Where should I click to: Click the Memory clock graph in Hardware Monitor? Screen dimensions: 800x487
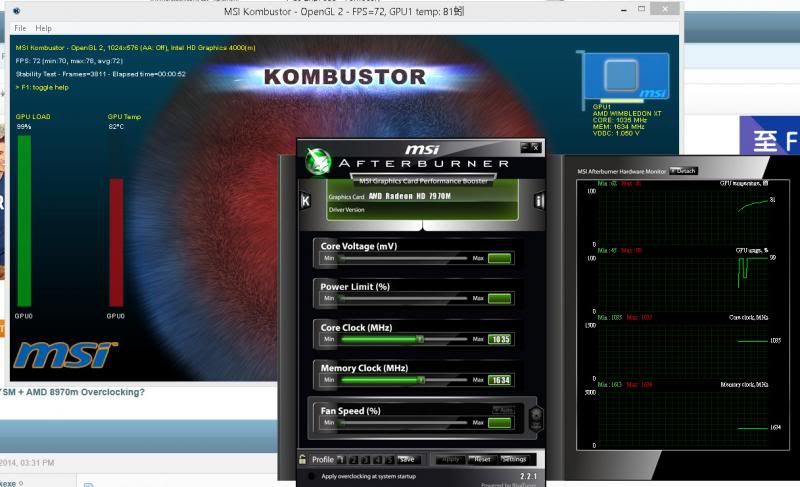pyautogui.click(x=683, y=419)
